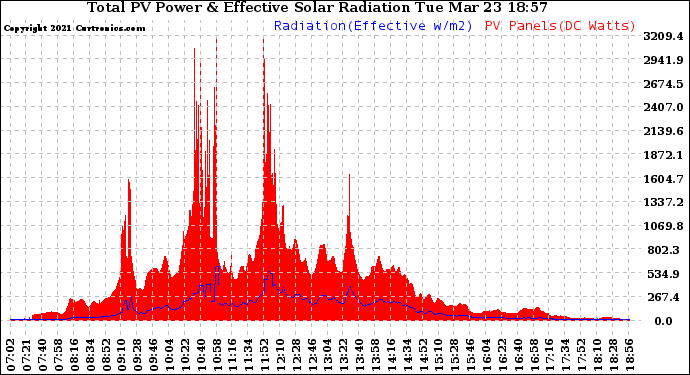690x375 pixels.
Task: Click the 11:52 time label
Action: [x=264, y=355]
